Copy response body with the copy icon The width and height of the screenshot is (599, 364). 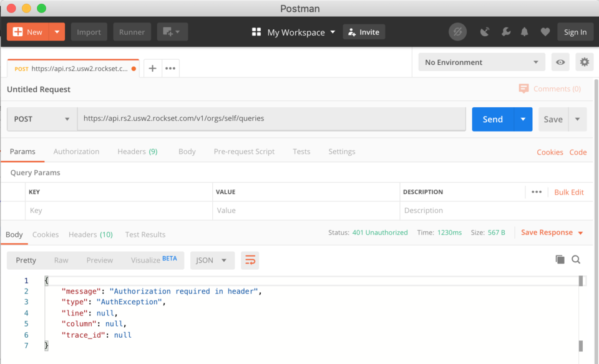click(x=560, y=259)
